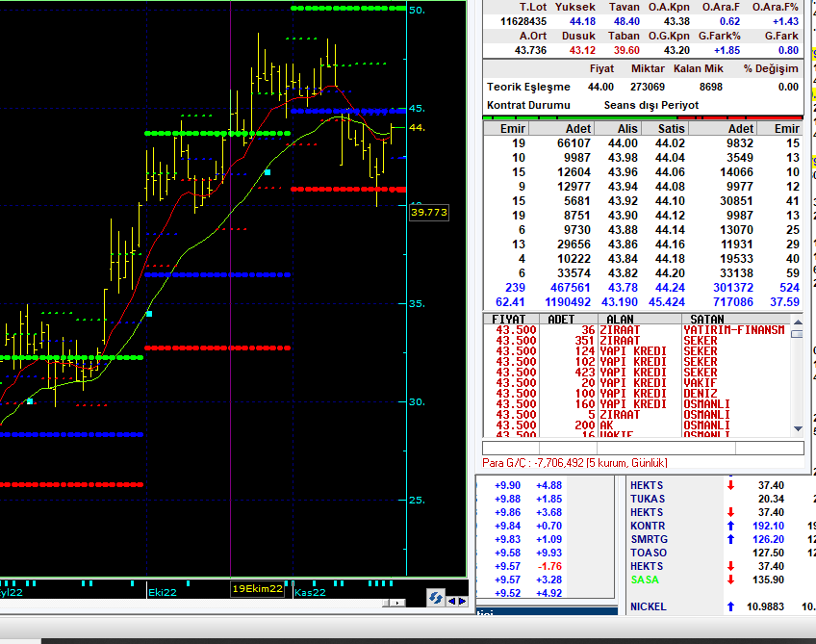The height and width of the screenshot is (644, 816).
Task: Click the red down arrow beside SASA
Action: [x=730, y=580]
